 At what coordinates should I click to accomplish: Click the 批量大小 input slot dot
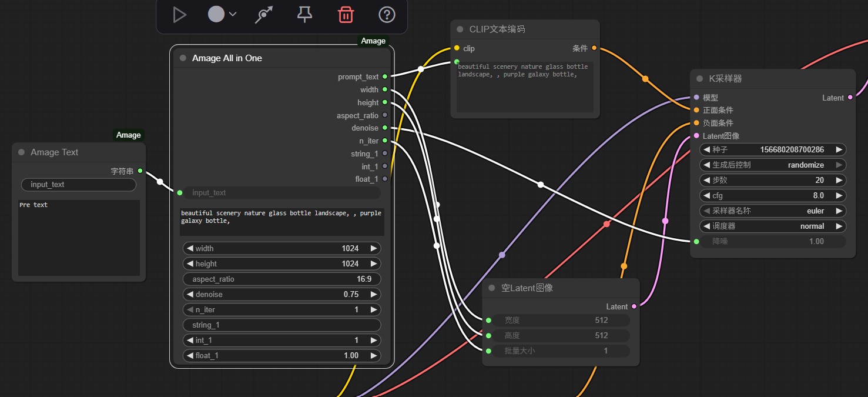coord(488,351)
